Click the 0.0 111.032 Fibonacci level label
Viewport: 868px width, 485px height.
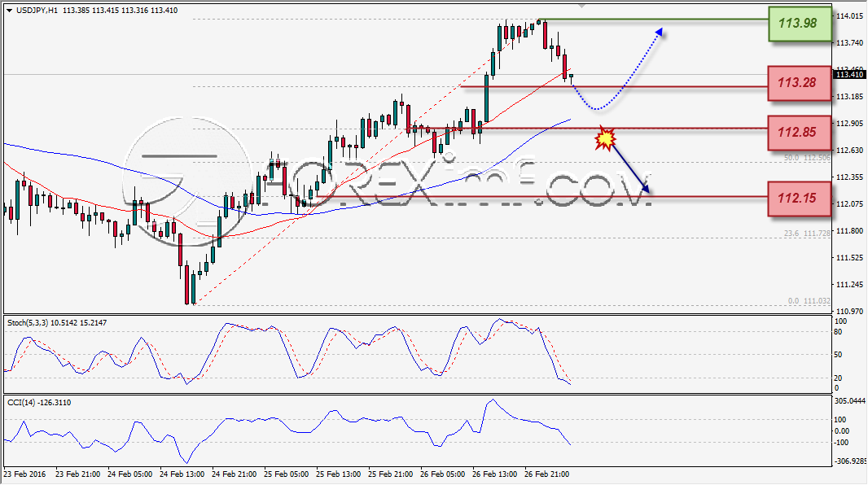[x=809, y=301]
